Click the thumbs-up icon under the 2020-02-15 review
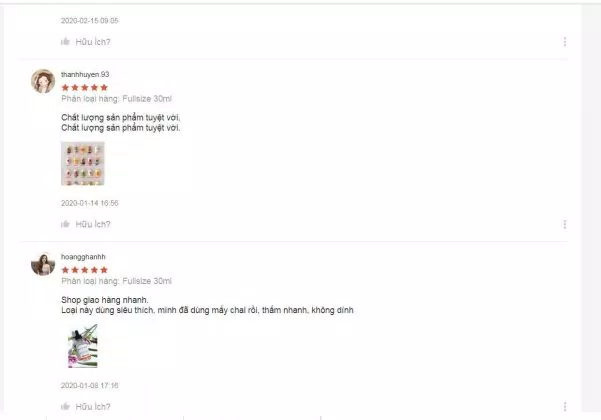This screenshot has width=601, height=420. click(66, 41)
